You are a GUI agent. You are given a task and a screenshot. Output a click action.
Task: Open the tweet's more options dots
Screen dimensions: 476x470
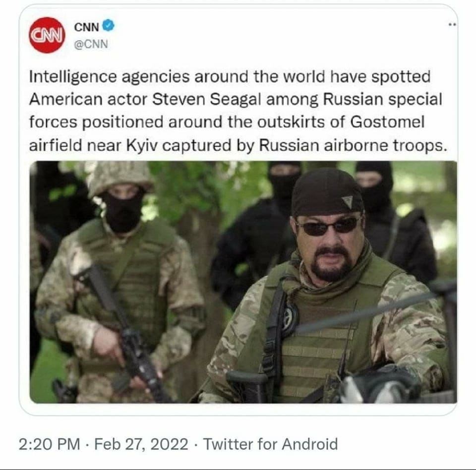[x=451, y=24]
